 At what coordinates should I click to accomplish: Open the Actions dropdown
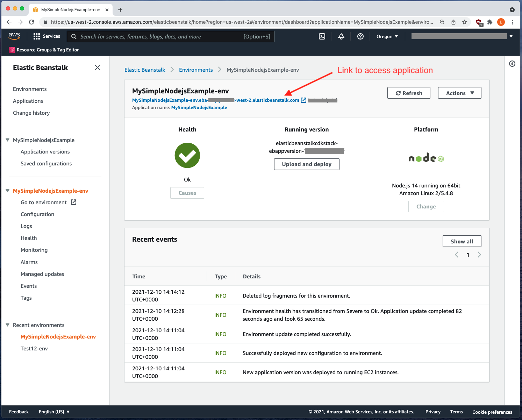pyautogui.click(x=460, y=93)
